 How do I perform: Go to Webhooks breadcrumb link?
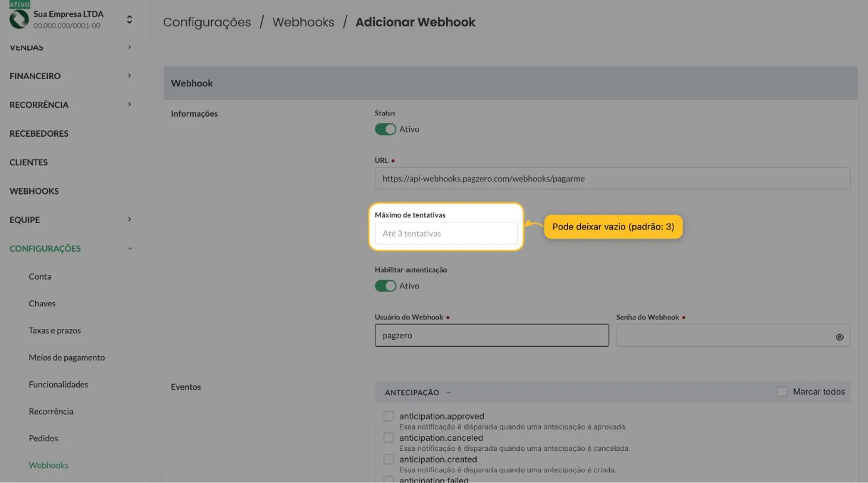303,22
